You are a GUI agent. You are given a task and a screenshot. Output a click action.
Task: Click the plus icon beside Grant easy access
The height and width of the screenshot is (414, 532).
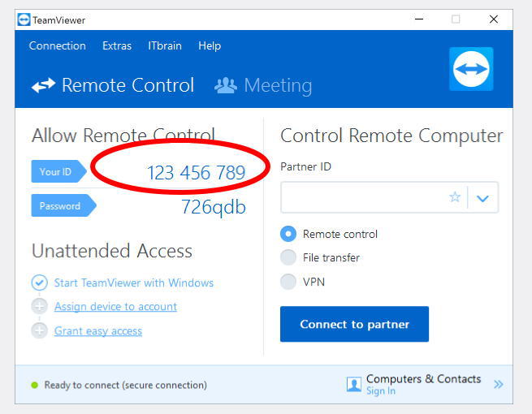pyautogui.click(x=39, y=330)
